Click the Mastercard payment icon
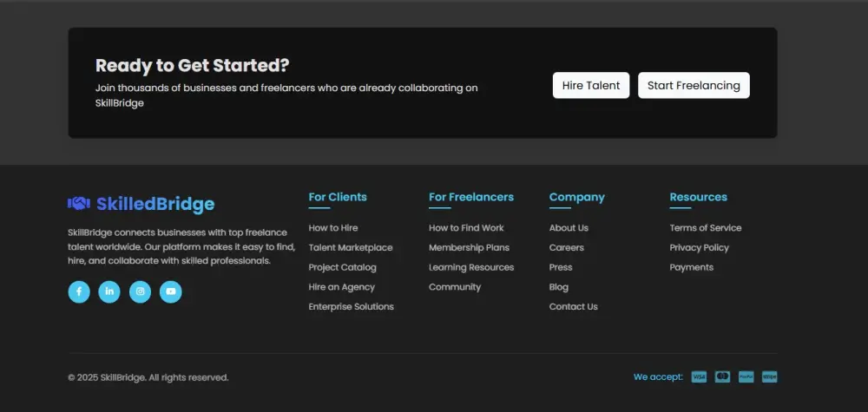This screenshot has height=412, width=868. (722, 377)
